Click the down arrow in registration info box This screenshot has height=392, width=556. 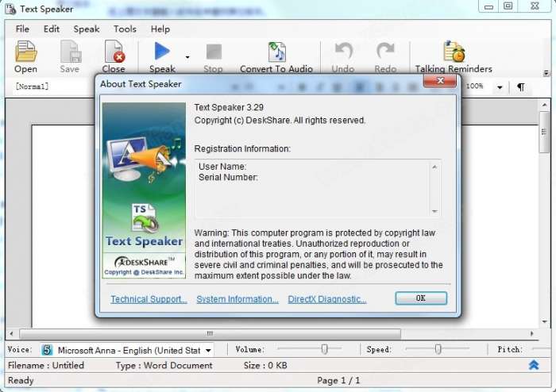tap(434, 211)
